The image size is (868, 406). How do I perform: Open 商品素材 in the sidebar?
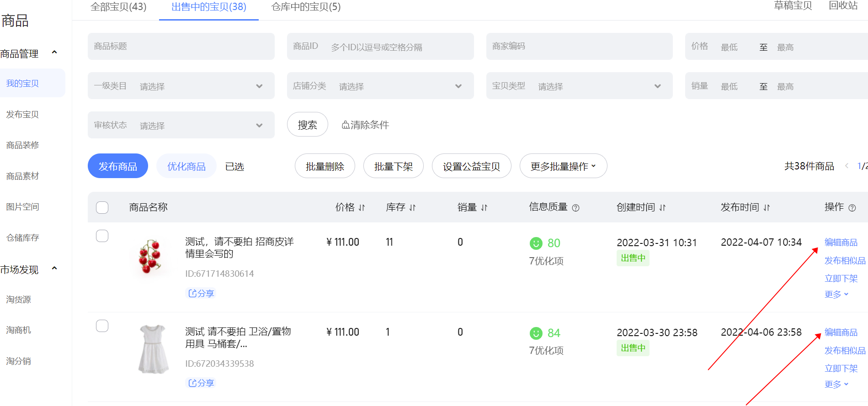click(x=22, y=176)
